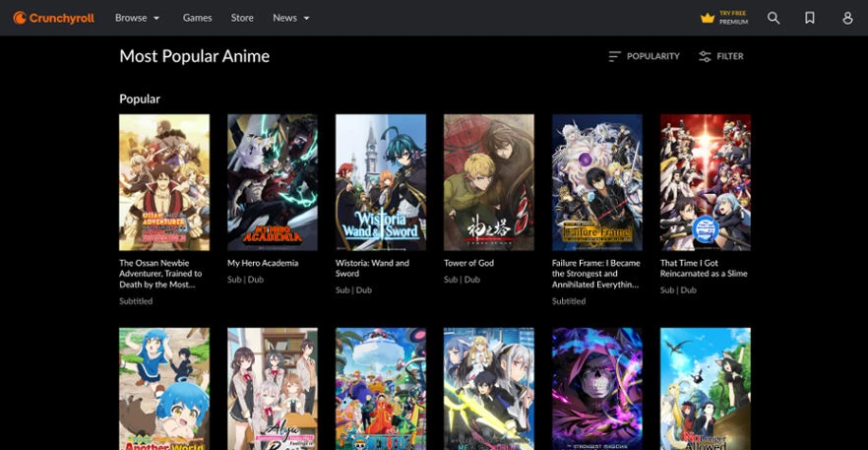Viewport: 868px width, 450px height.
Task: Click Subtitled under The Ossan Newbie Adventurer
Action: (136, 301)
